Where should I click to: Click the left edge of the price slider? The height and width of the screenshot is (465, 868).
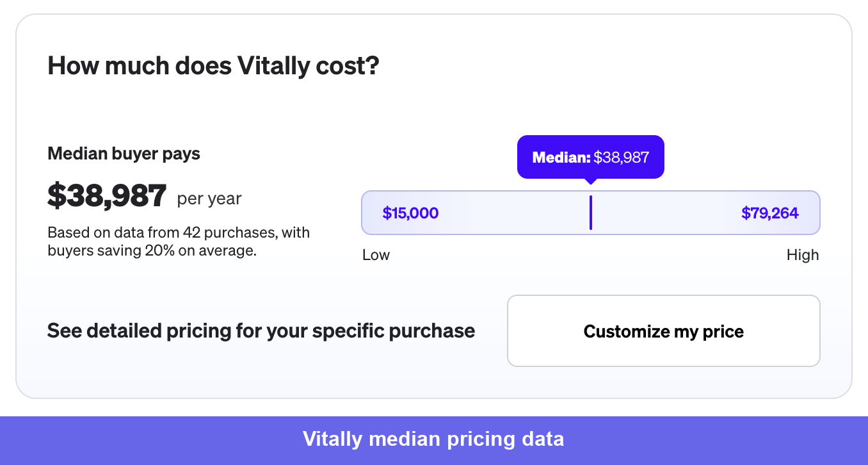click(x=365, y=212)
